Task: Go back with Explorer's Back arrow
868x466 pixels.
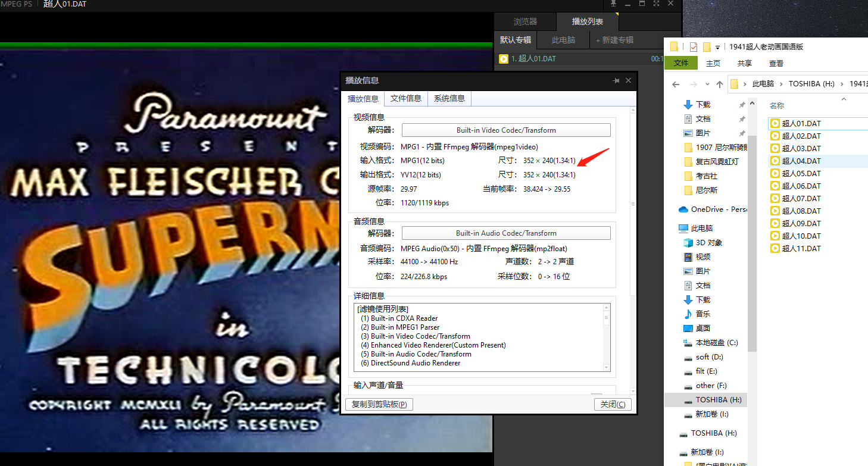Action: pyautogui.click(x=676, y=84)
